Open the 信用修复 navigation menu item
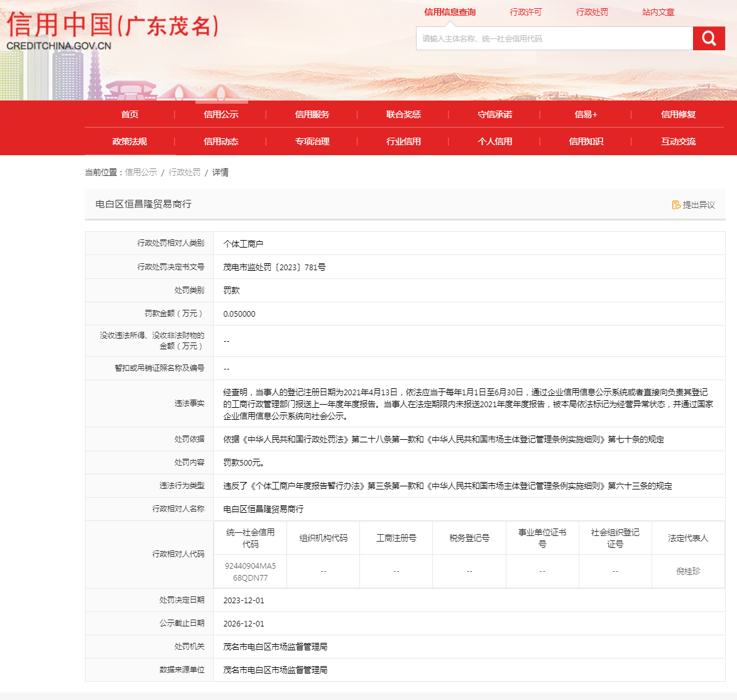 point(678,114)
